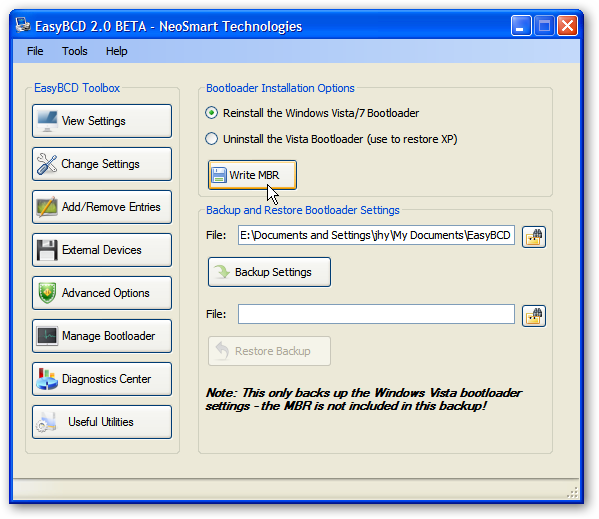Click the Advanced Options shield icon
This screenshot has height=519, width=599.
click(47, 293)
